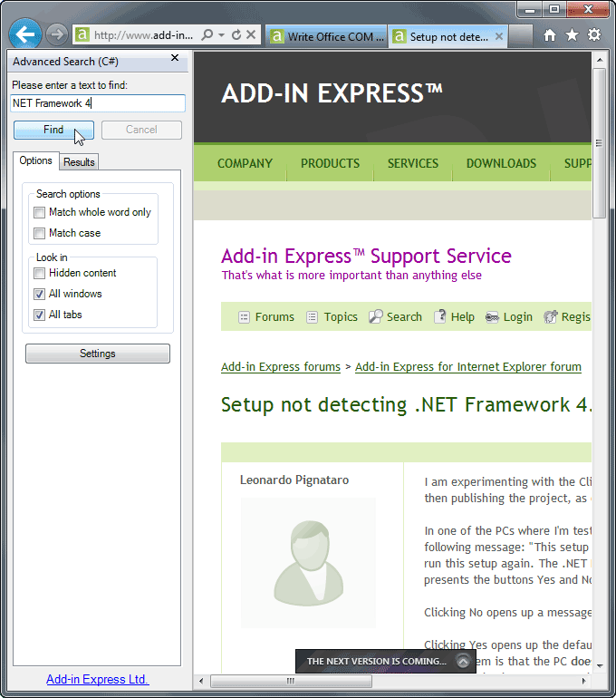Switch to the Results tab
Viewport: 616px width, 698px height.
pyautogui.click(x=79, y=162)
